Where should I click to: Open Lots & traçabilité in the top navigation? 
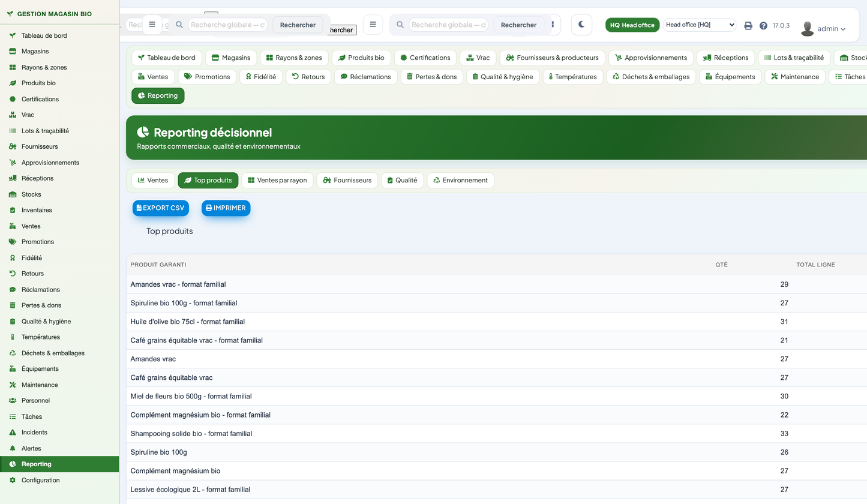click(794, 58)
